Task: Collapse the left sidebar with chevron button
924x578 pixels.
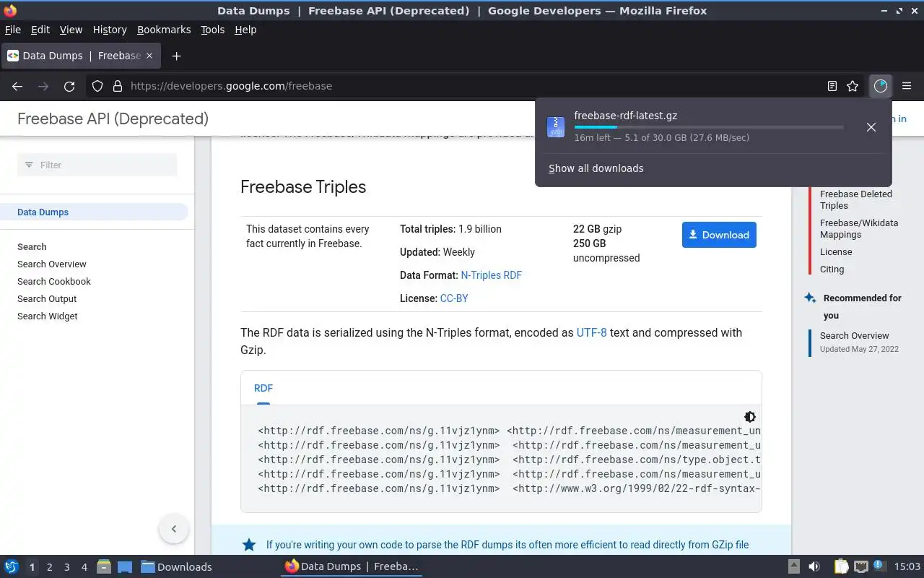Action: coord(174,529)
